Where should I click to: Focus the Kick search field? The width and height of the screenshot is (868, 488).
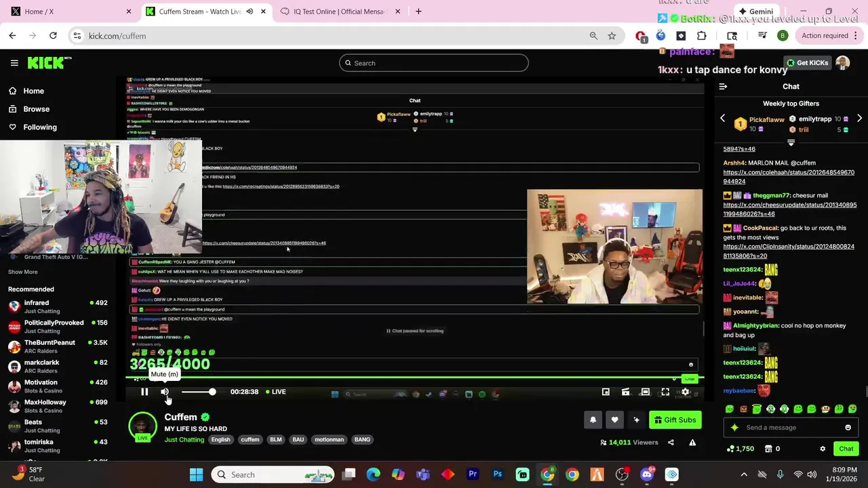pos(434,63)
